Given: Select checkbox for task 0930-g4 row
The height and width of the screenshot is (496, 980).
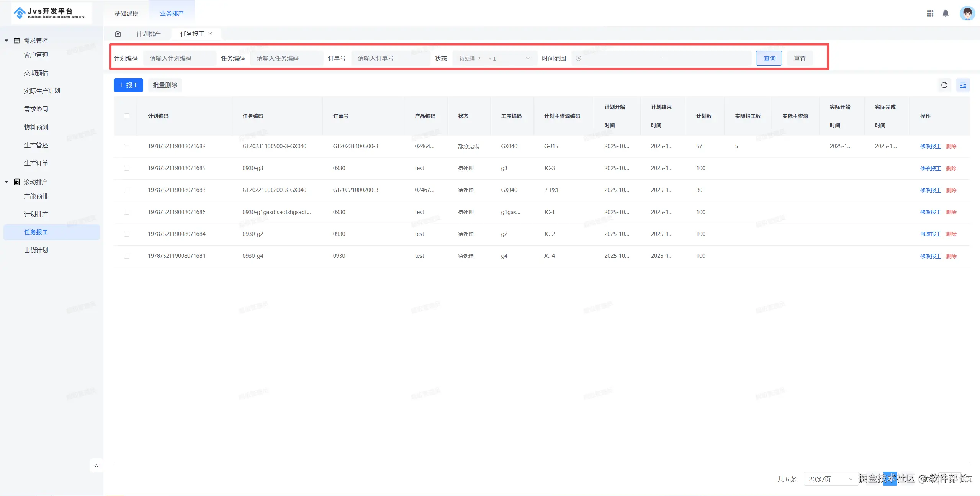Looking at the screenshot, I should (127, 256).
